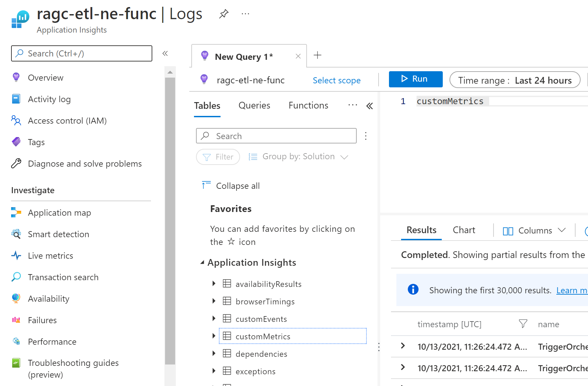Screen dimensions: 588x386
Task: Open the Time range dropdown
Action: point(515,80)
